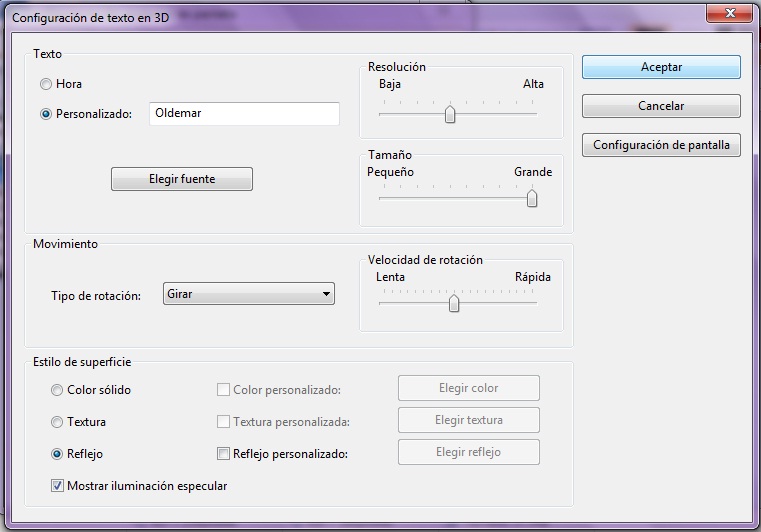Image resolution: width=761 pixels, height=532 pixels.
Task: Click the Baja resolution label
Action: (390, 84)
